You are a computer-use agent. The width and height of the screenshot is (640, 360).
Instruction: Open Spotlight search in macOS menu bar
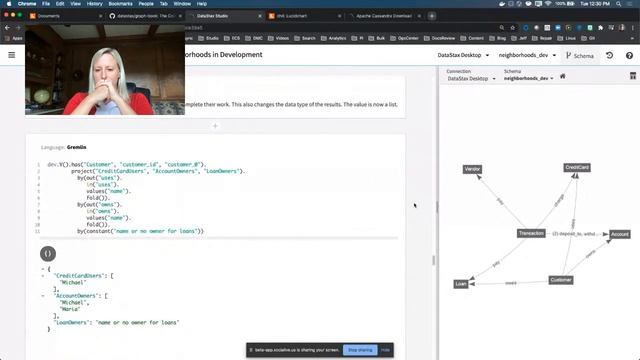pyautogui.click(x=619, y=4)
